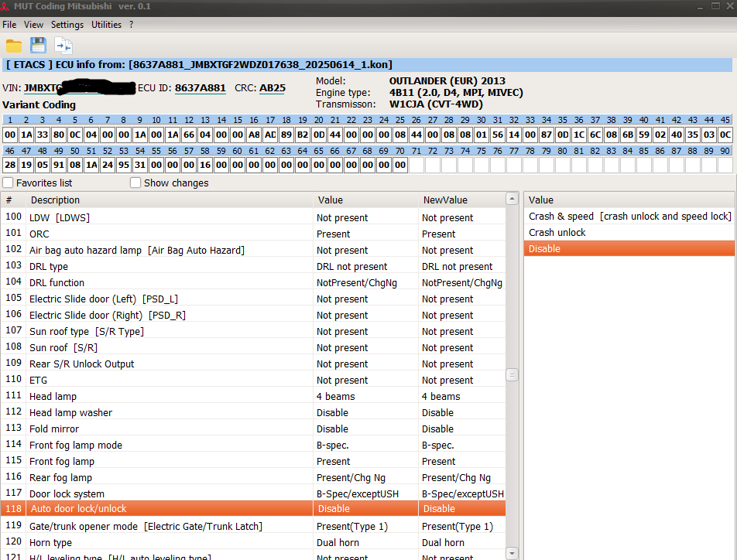The image size is (737, 560).
Task: Select the highlighted 'Disable' value option
Action: [x=629, y=248]
